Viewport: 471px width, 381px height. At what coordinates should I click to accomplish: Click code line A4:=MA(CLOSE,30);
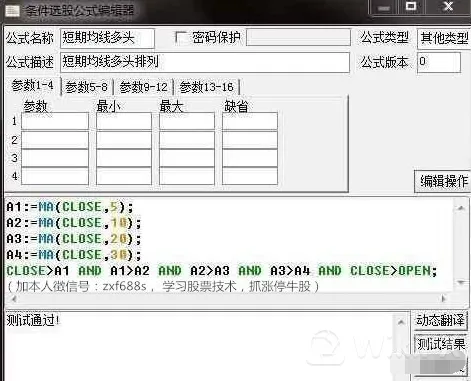74,255
